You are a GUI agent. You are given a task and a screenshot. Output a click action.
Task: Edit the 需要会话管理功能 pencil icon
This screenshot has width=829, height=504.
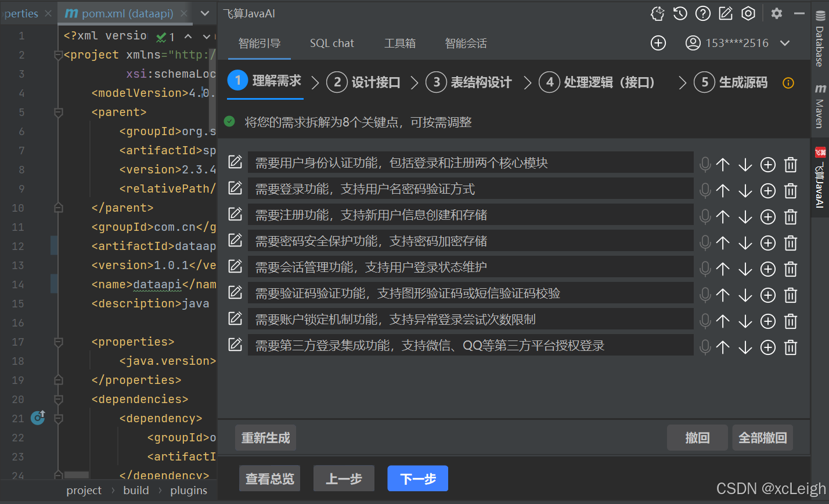pos(235,266)
